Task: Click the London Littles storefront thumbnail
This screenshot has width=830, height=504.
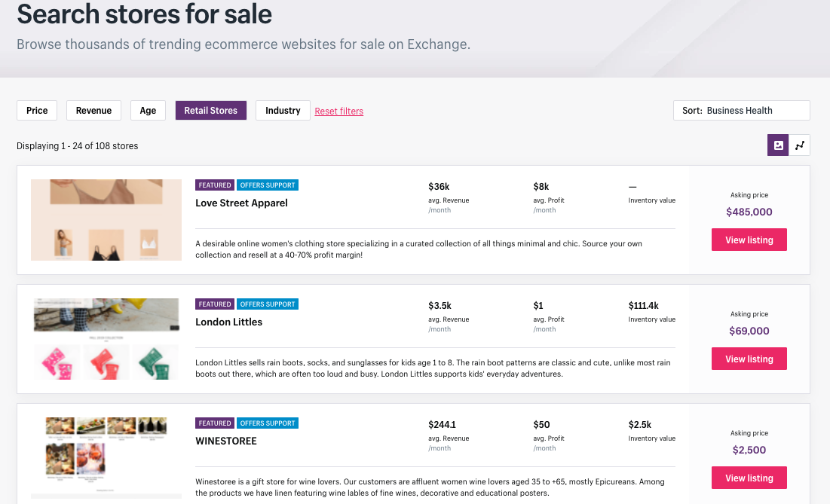Action: click(x=106, y=338)
